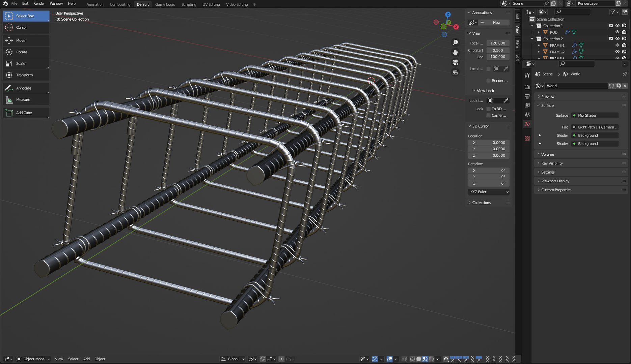Switch to the UV Editing workspace tab
Viewport: 631px width, 364px height.
tap(211, 4)
